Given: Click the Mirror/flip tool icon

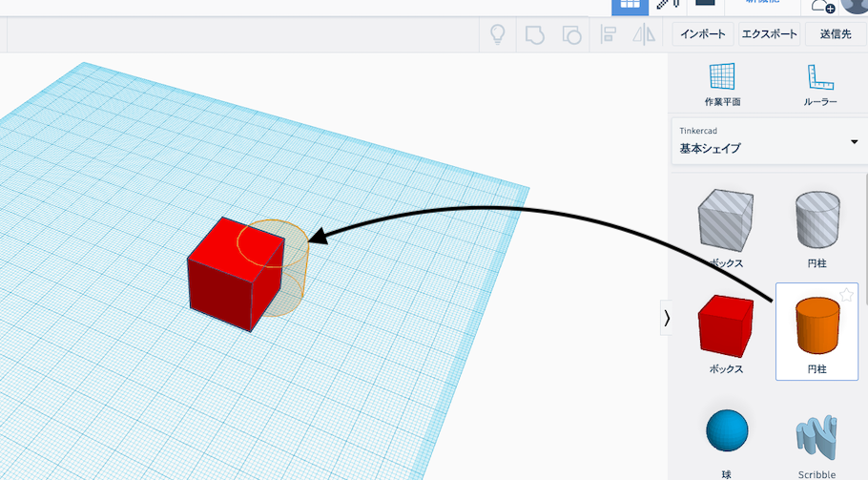Looking at the screenshot, I should [x=645, y=35].
